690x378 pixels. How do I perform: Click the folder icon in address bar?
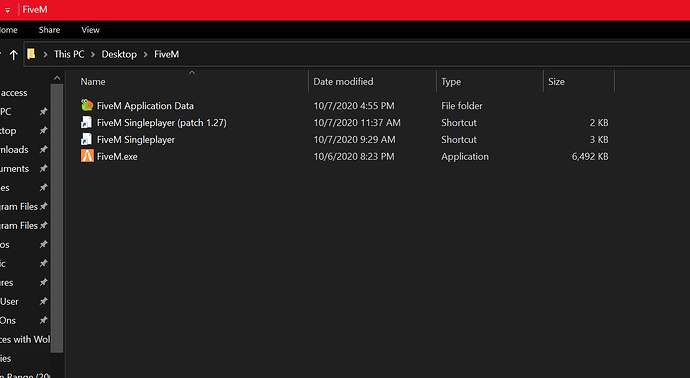tap(31, 54)
